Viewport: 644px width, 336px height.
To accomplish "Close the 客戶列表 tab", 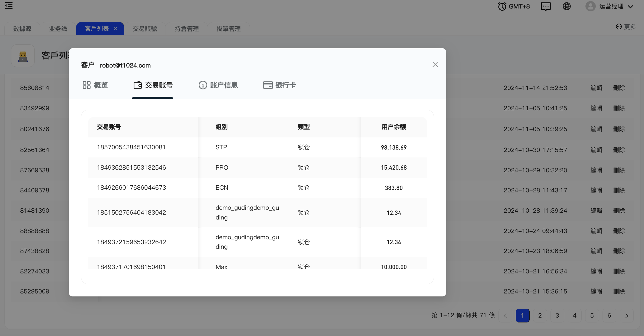I will click(x=116, y=28).
